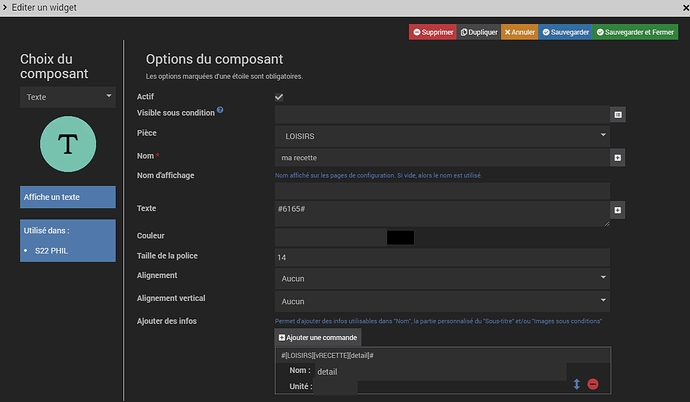This screenshot has width=690, height=402.
Task: Click the blue reorder arrows icon
Action: pyautogui.click(x=576, y=384)
